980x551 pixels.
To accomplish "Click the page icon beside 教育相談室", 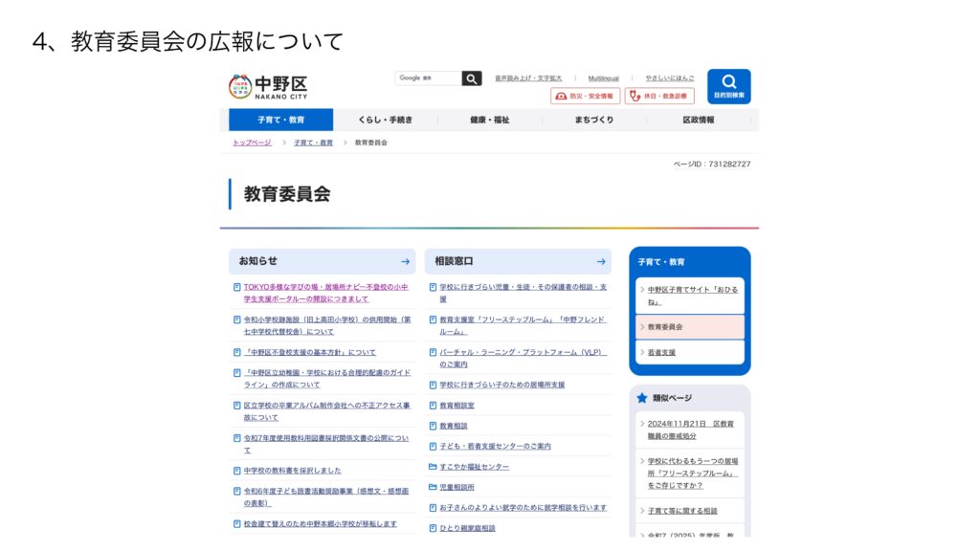I will point(433,406).
